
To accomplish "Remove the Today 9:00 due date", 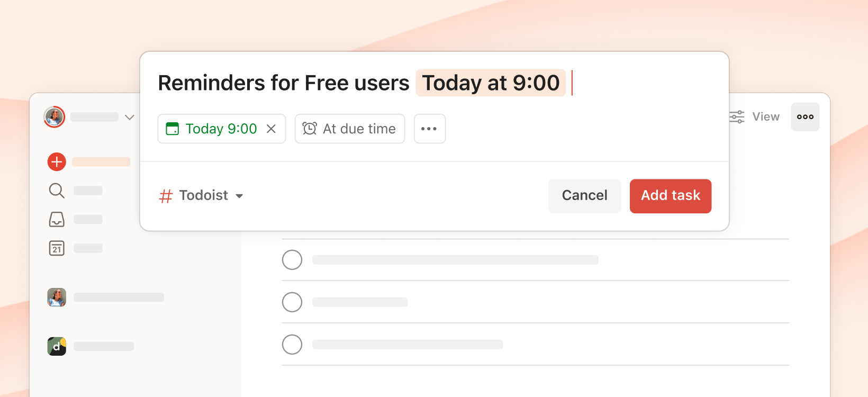I will click(271, 128).
